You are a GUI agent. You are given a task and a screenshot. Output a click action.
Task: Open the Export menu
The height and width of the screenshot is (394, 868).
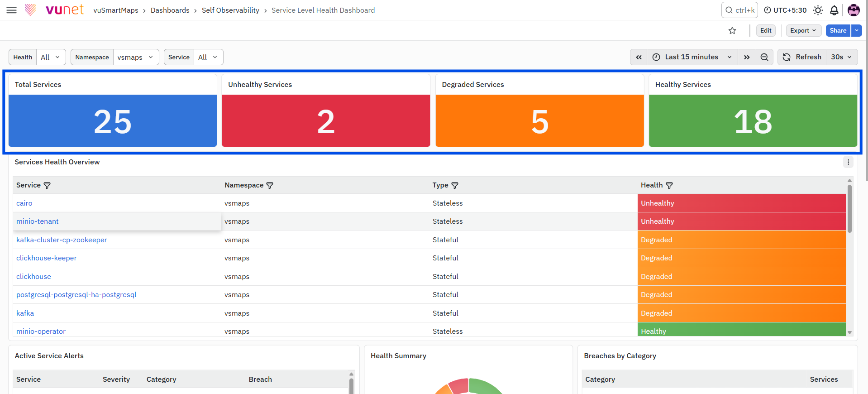pos(803,30)
